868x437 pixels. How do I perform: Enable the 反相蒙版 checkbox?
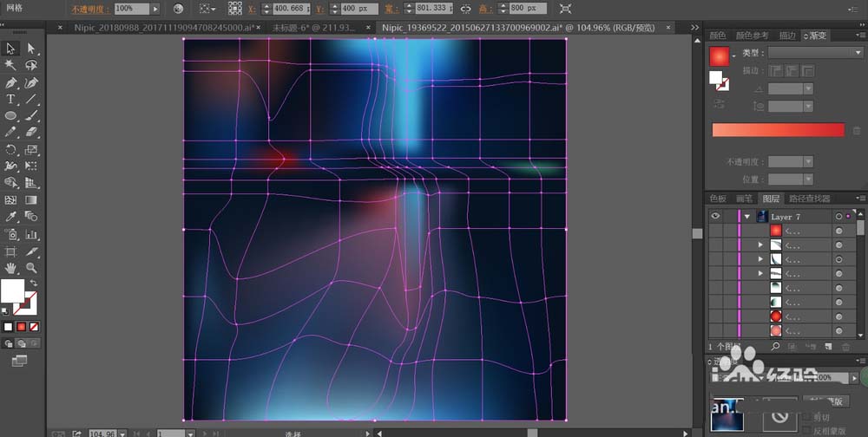coord(806,430)
